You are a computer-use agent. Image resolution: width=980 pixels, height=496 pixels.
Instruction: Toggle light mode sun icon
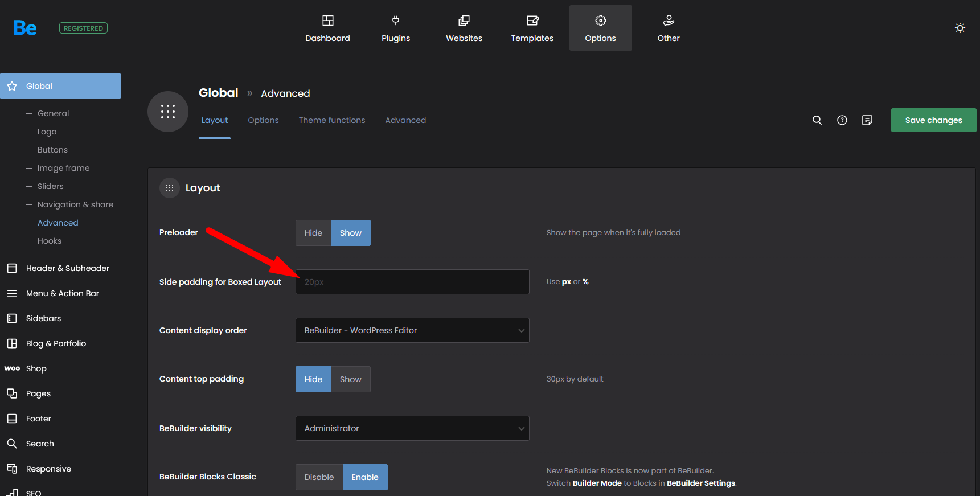coord(960,28)
